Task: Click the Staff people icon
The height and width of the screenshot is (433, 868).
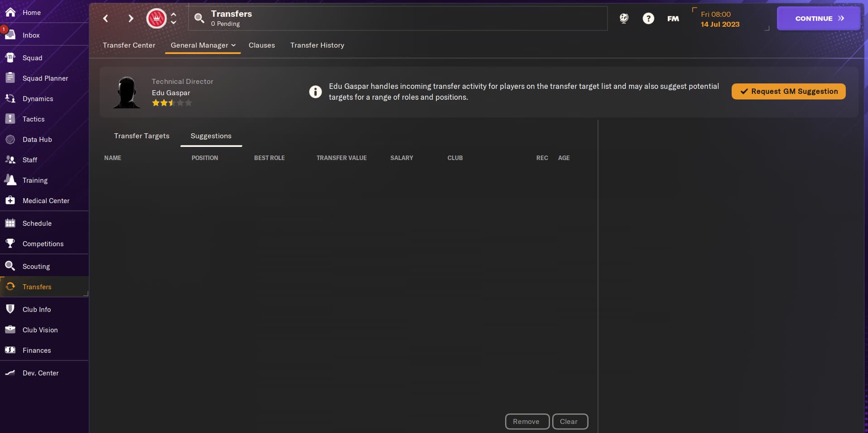Action: (10, 160)
